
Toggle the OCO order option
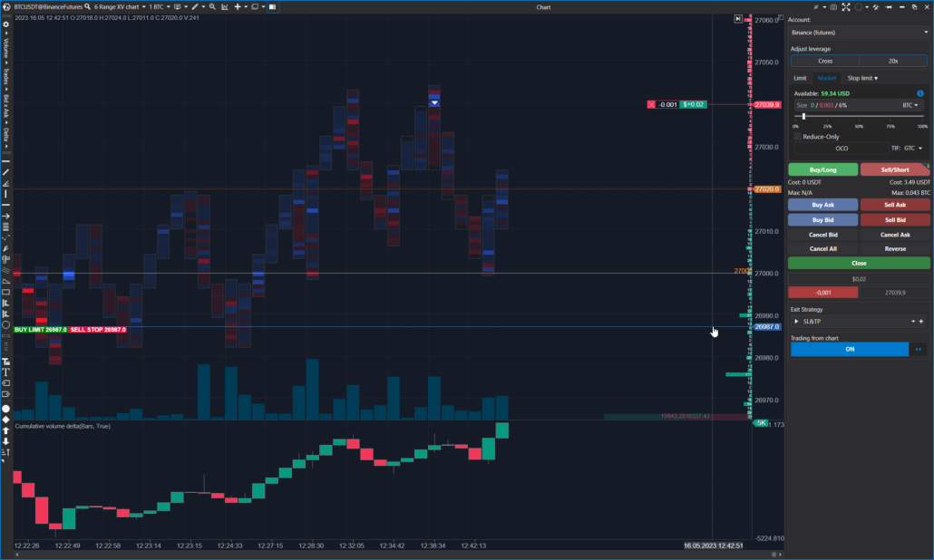point(841,148)
